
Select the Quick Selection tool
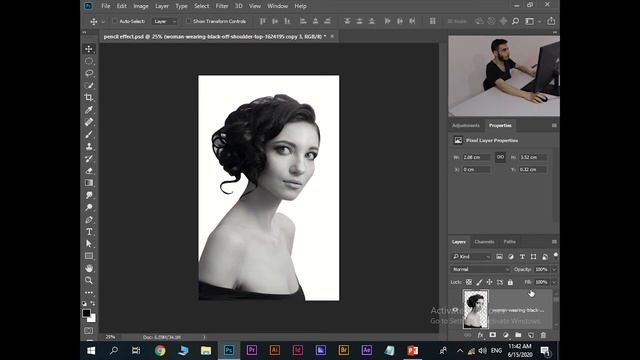point(89,85)
